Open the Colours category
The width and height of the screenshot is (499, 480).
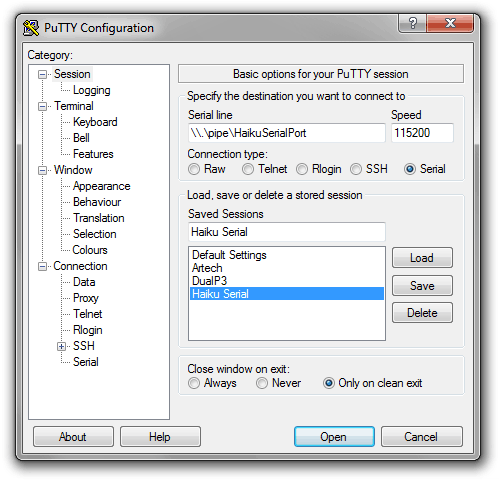pos(90,250)
